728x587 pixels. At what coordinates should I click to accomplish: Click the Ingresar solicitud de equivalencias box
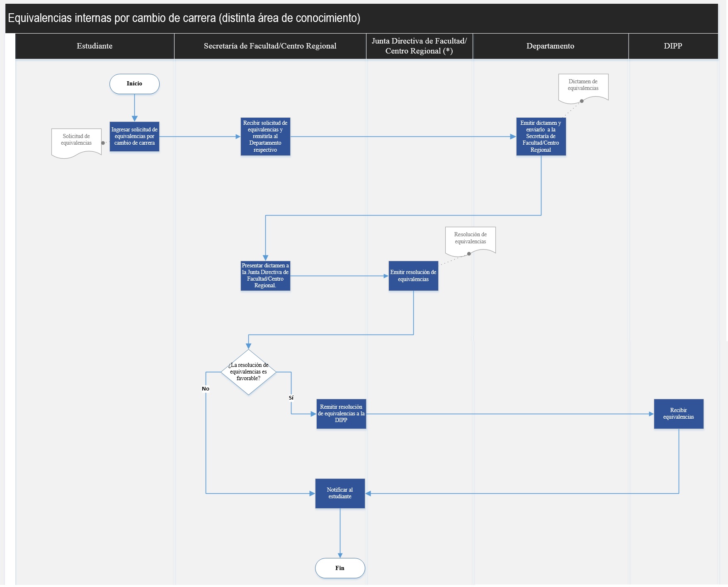click(x=134, y=136)
